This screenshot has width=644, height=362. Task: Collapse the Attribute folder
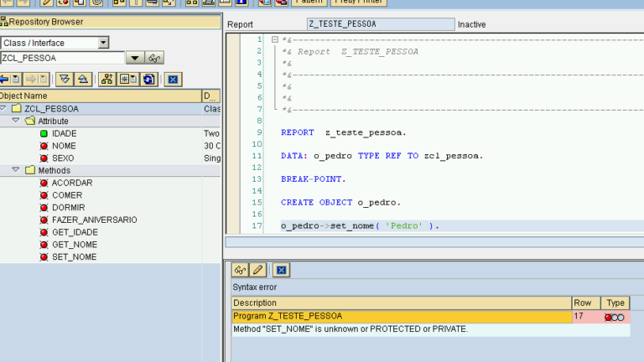(15, 121)
